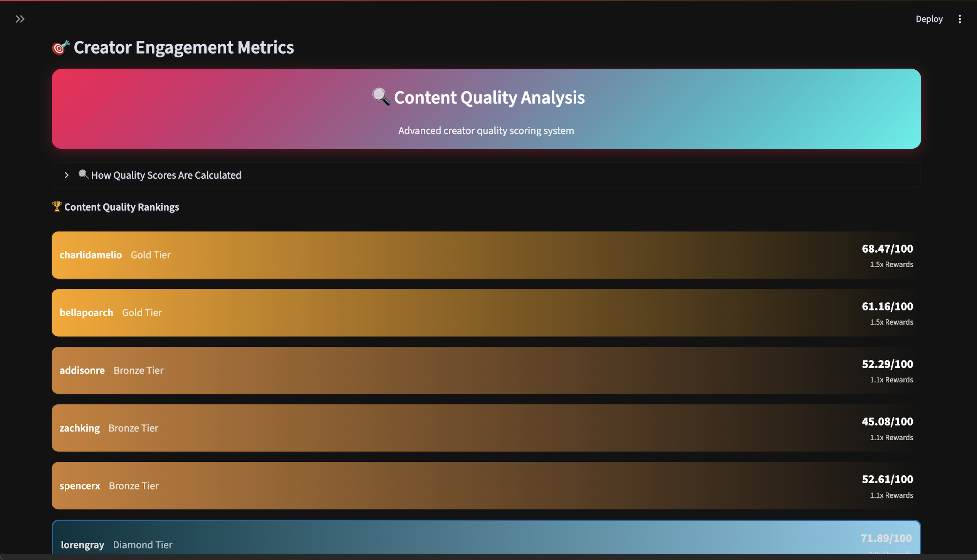Click the Content Quality Rankings heading

(121, 207)
